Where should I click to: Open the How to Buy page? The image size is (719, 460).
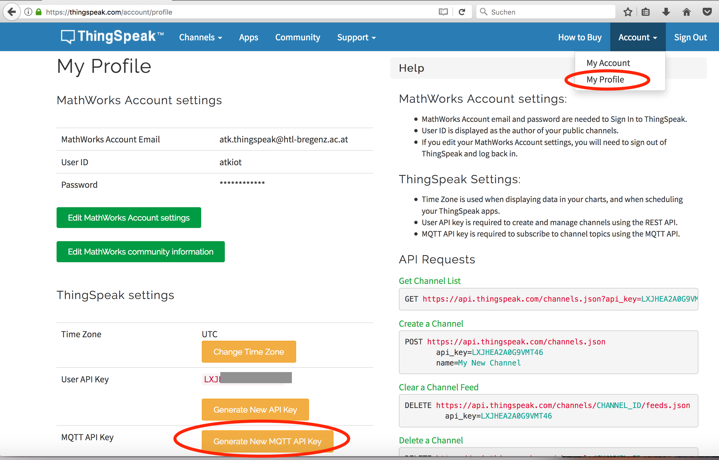tap(580, 37)
